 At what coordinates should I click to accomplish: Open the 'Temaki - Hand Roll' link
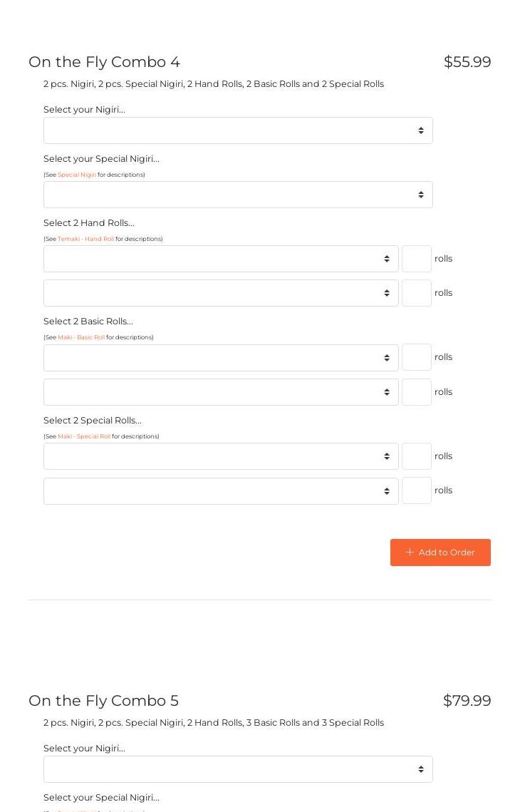pyautogui.click(x=85, y=239)
